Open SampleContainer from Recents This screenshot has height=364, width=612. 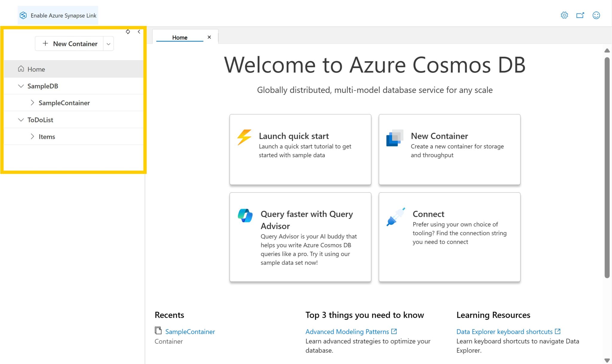coord(190,331)
